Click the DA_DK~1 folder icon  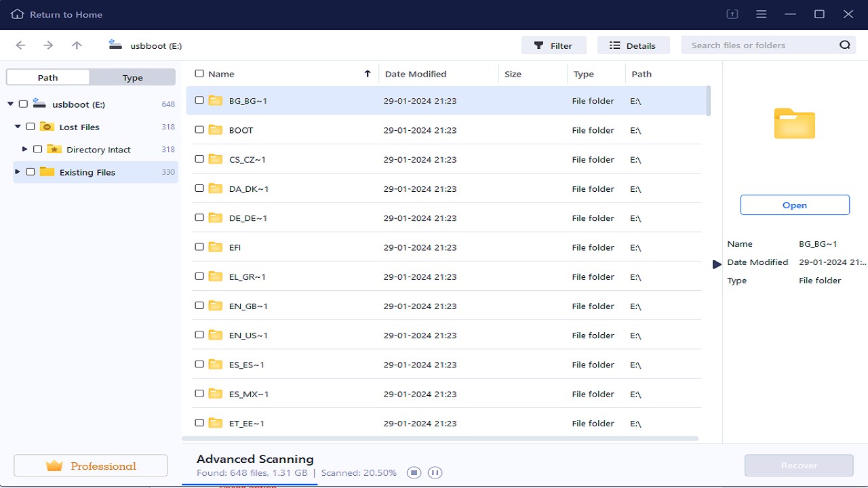pyautogui.click(x=216, y=188)
